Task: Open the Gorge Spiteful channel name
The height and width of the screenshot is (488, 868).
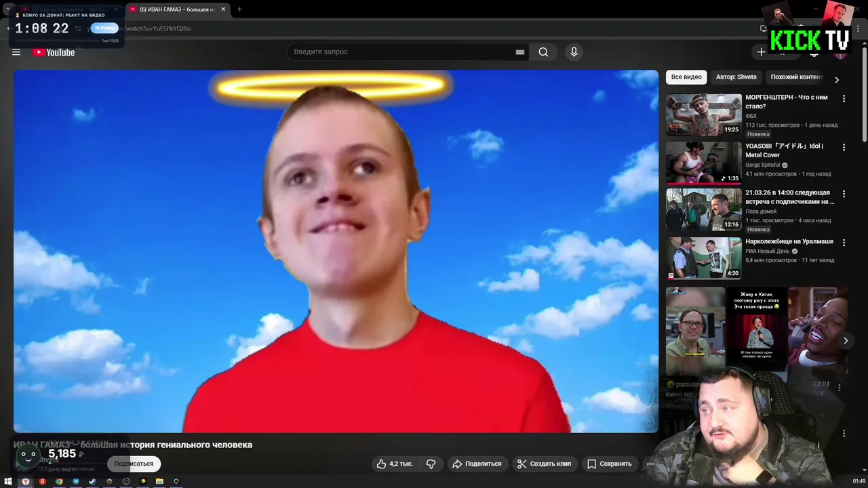Action: [763, 165]
